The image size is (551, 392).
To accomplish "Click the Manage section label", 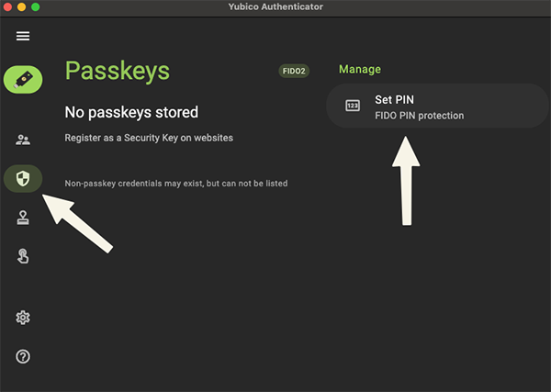I will click(x=360, y=69).
